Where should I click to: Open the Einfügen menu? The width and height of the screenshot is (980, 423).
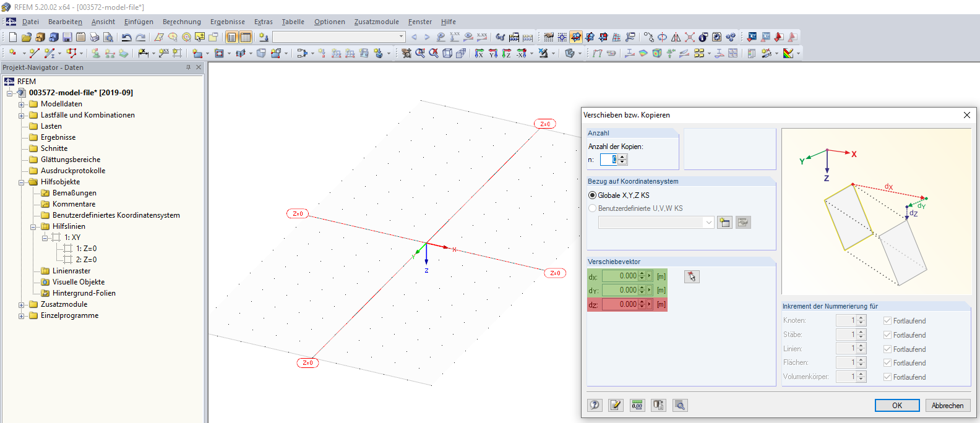pyautogui.click(x=139, y=22)
